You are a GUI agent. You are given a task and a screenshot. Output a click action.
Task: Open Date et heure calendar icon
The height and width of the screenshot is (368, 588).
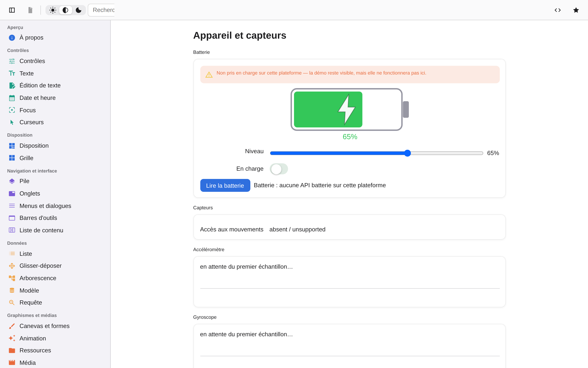[x=12, y=98]
